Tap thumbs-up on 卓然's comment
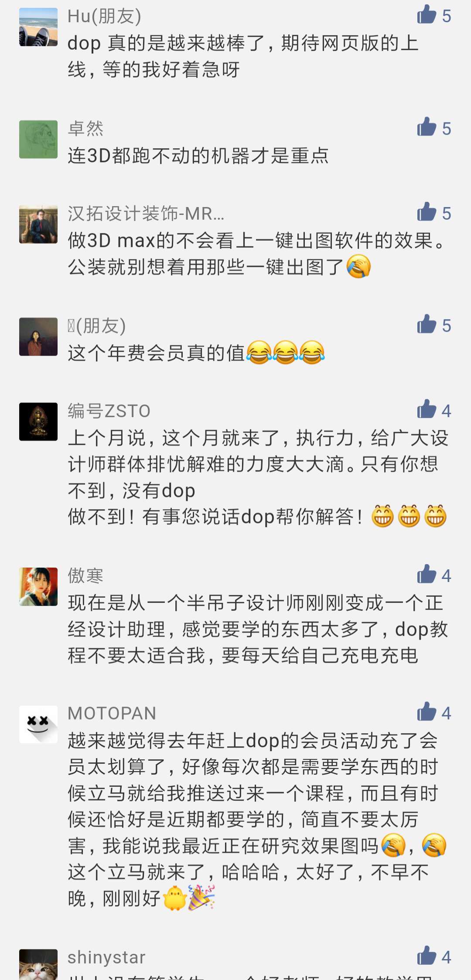 (427, 127)
